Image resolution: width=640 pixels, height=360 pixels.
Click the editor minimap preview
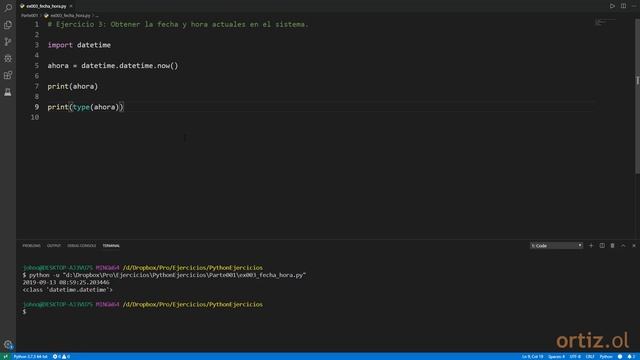pos(605,22)
